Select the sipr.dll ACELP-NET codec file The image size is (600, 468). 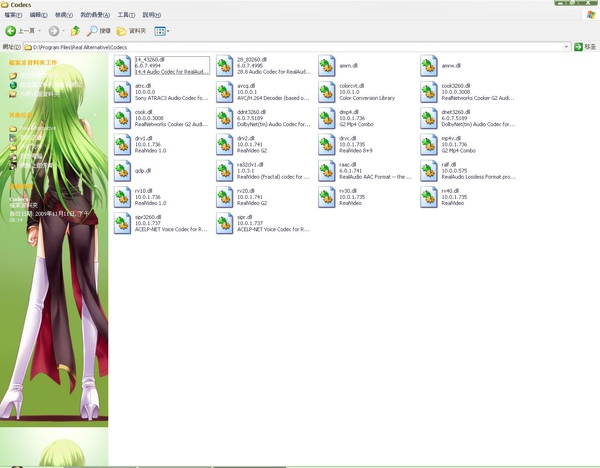coord(226,222)
